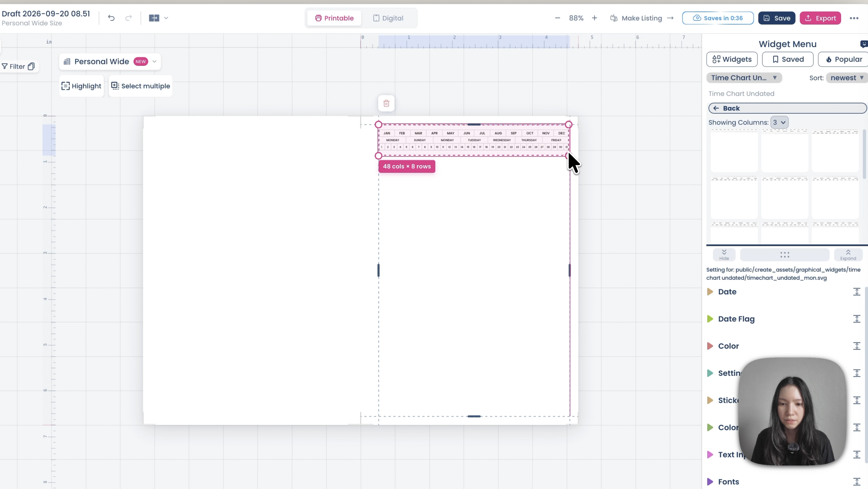
Task: Expand the Date Flag section
Action: (x=710, y=319)
